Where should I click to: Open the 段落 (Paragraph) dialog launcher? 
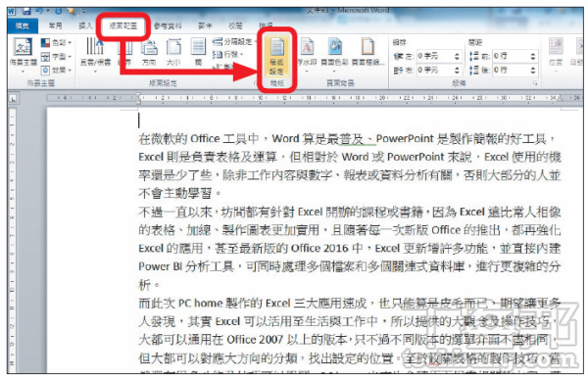[535, 83]
